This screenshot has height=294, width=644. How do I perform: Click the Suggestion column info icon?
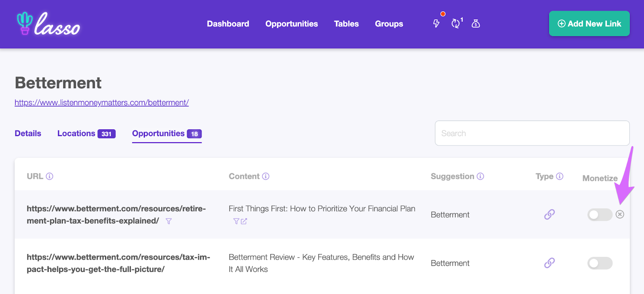coord(480,176)
